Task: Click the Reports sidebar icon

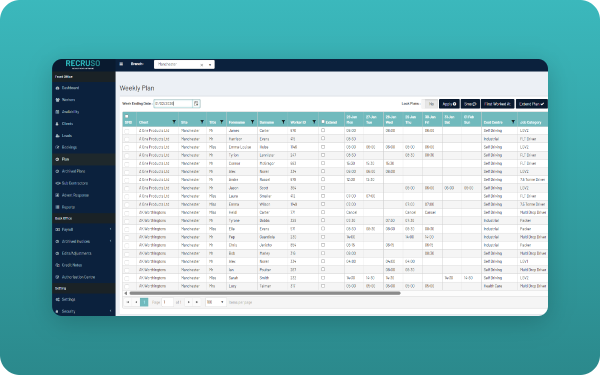Action: (57, 207)
